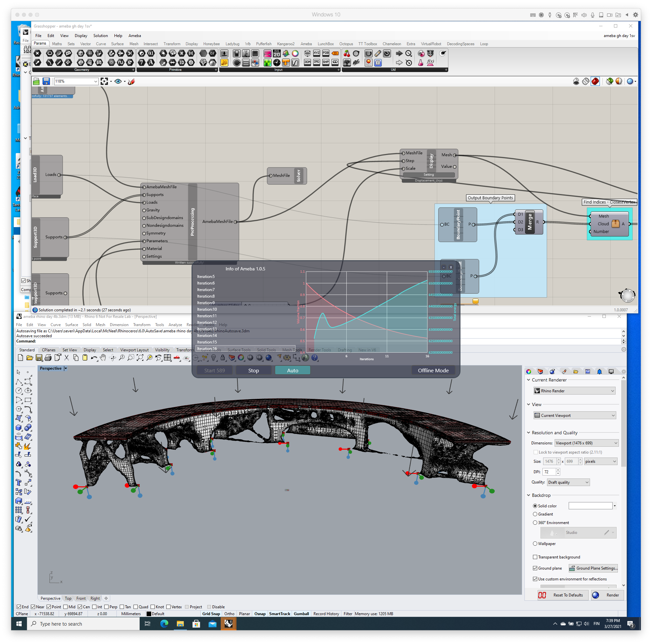Click the Undo arrow icon in Rhino
This screenshot has height=644, width=652.
[94, 358]
